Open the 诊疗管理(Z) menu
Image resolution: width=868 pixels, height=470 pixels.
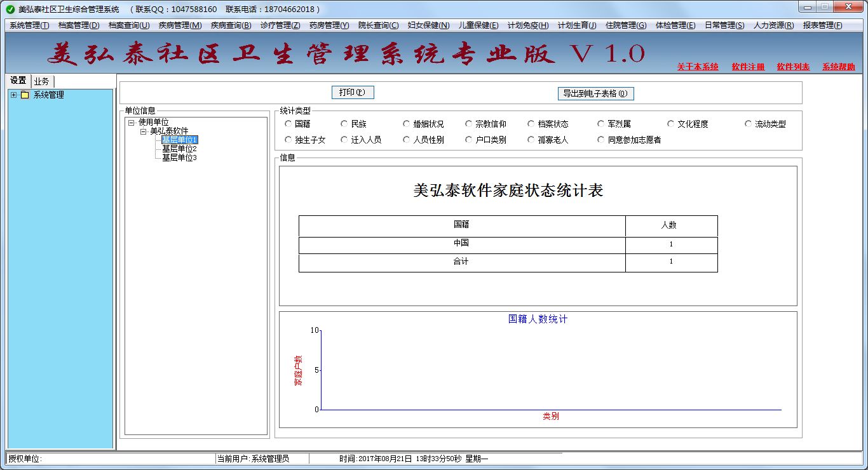click(280, 25)
